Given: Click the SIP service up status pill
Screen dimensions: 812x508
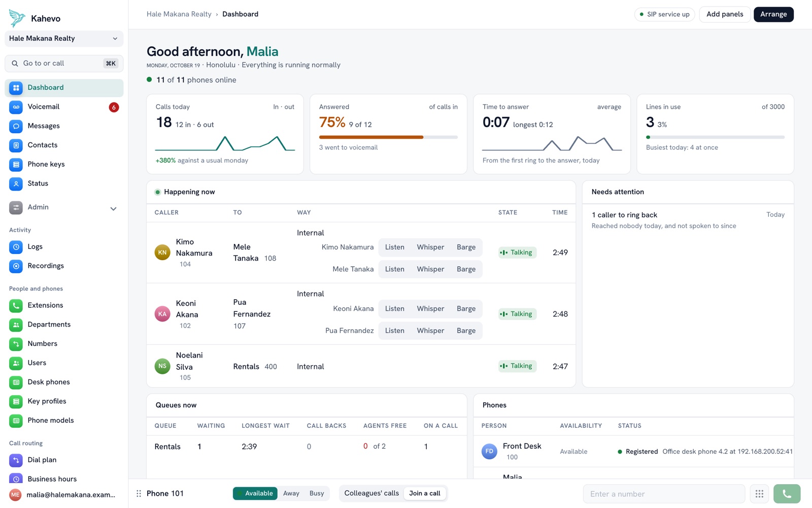Looking at the screenshot, I should (664, 14).
